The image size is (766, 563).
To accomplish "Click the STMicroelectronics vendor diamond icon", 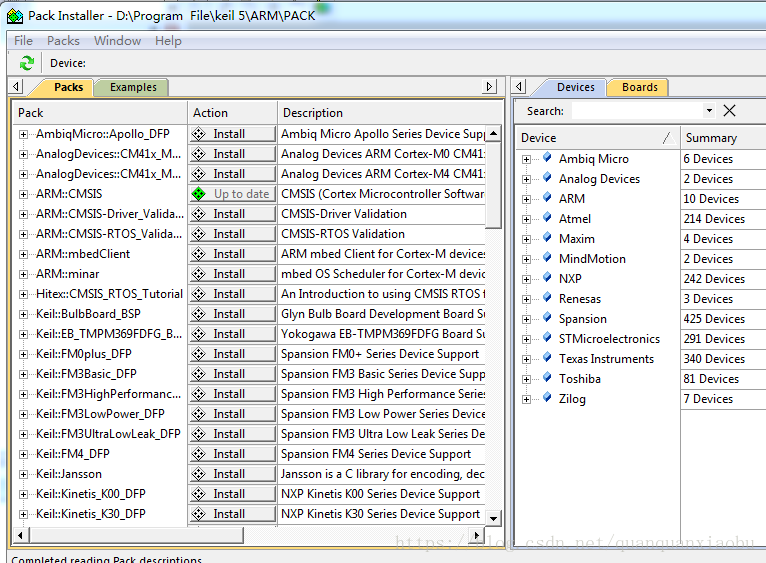I will (547, 338).
